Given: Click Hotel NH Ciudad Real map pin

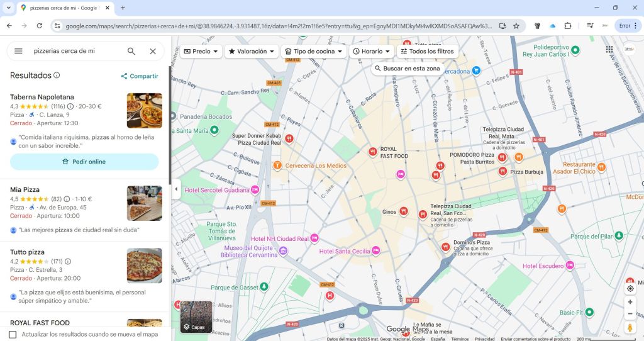Looking at the screenshot, I should point(314,238).
